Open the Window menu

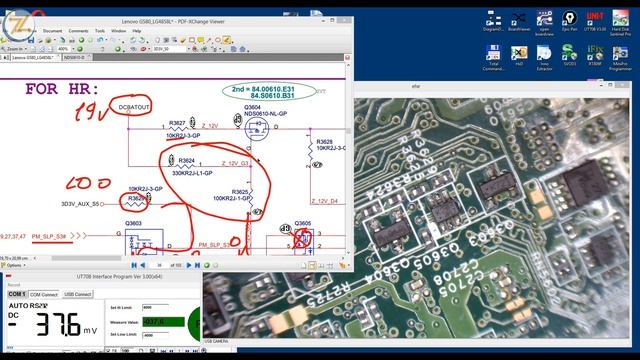coord(118,31)
